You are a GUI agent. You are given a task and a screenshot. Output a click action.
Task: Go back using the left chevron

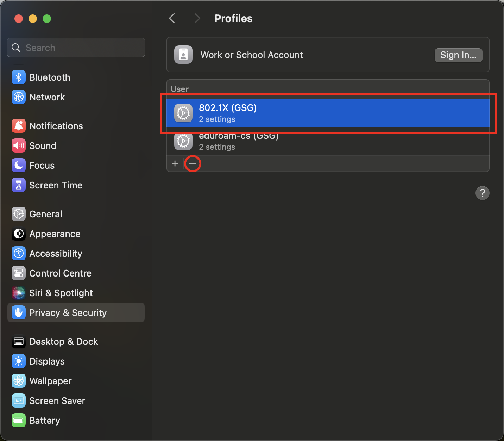[172, 18]
